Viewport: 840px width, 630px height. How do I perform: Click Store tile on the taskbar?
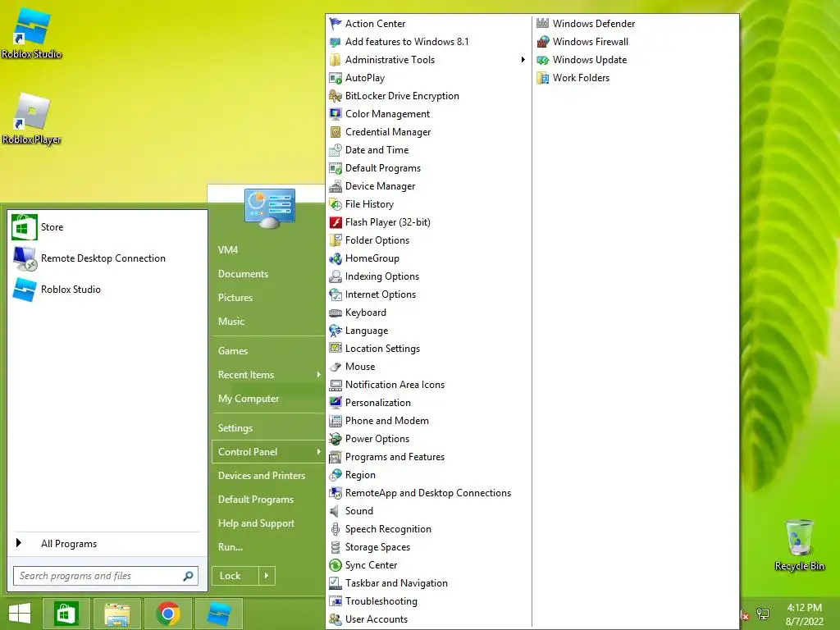(66, 614)
